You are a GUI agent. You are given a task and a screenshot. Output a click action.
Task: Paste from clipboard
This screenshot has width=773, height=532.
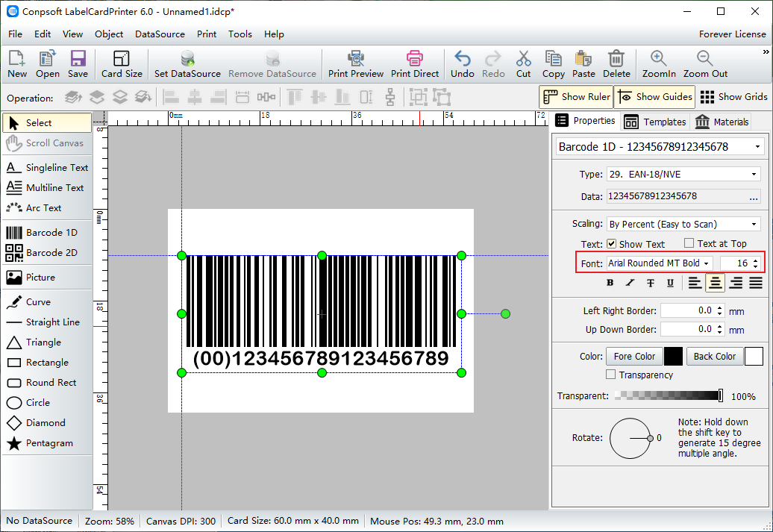[x=583, y=64]
